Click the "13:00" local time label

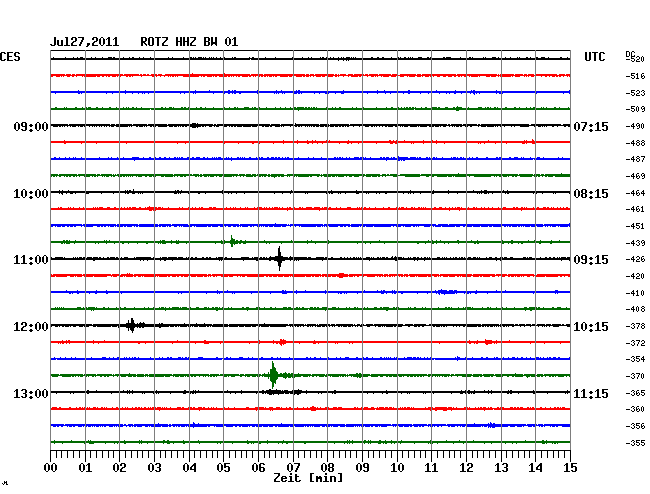pos(31,393)
